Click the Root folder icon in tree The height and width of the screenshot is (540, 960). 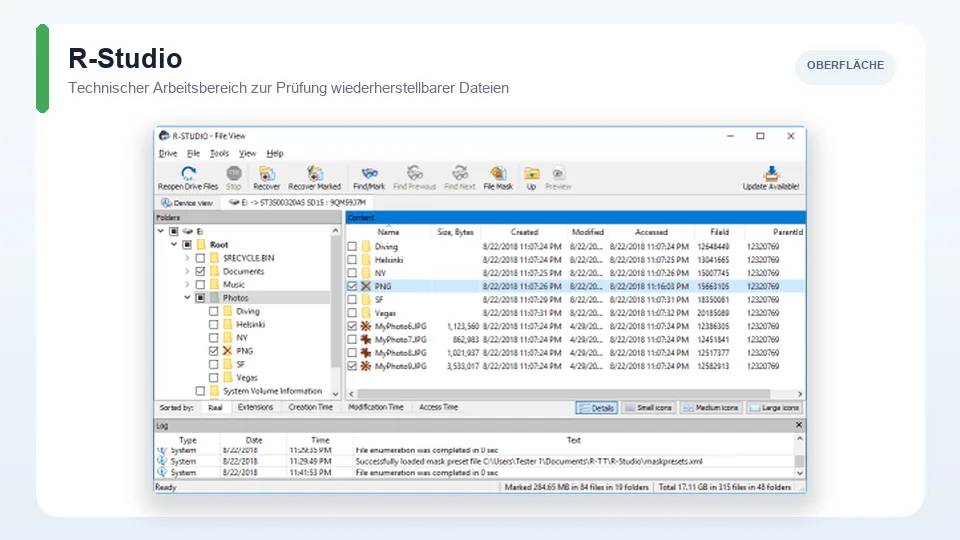pos(201,244)
